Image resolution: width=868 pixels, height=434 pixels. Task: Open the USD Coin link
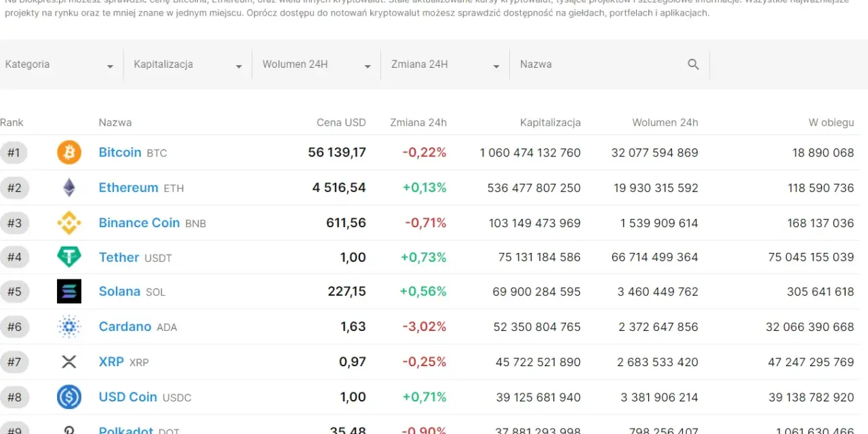127,397
